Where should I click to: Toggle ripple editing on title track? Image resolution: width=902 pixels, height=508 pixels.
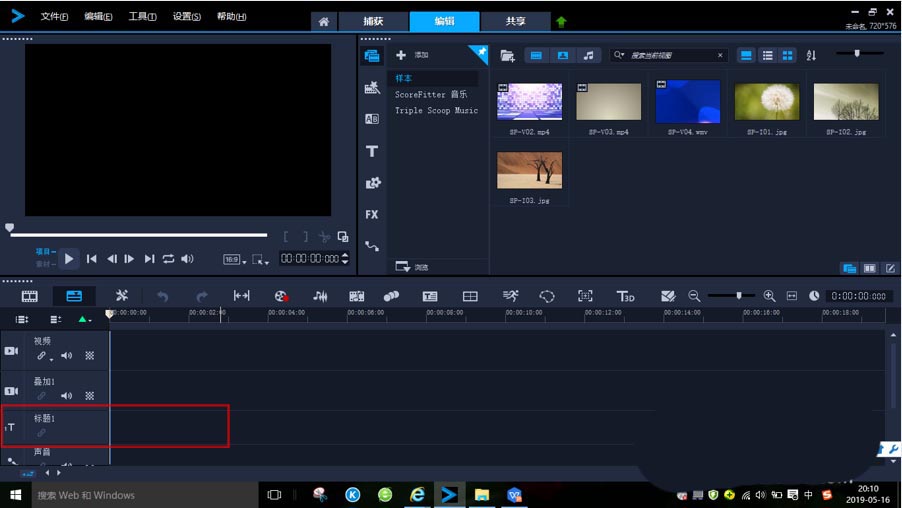click(x=41, y=433)
